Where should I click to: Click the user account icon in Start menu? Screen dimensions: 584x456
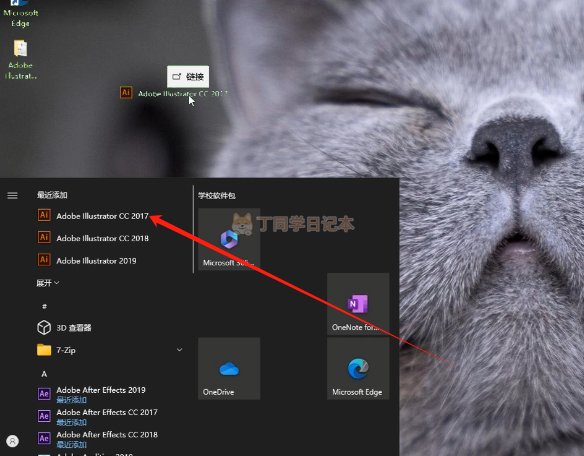(x=12, y=441)
